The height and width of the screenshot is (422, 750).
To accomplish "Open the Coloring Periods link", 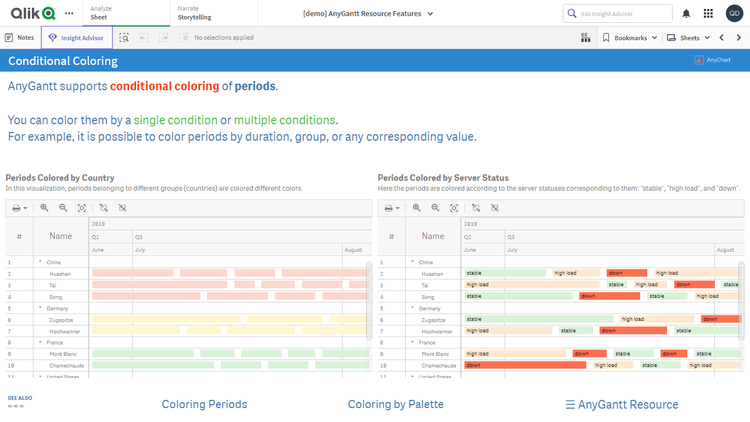I will 204,404.
